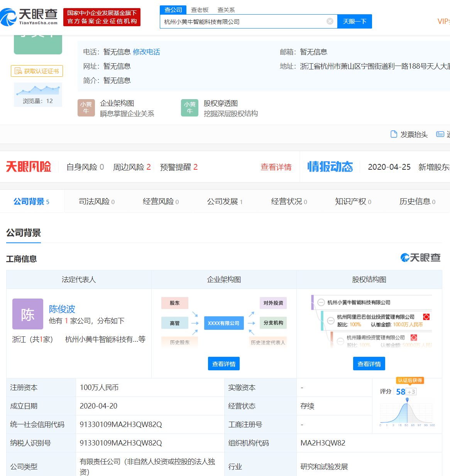Collapse 杭州臻希投资管理 tree node
Screen dimensions: 450x476
coord(340,341)
